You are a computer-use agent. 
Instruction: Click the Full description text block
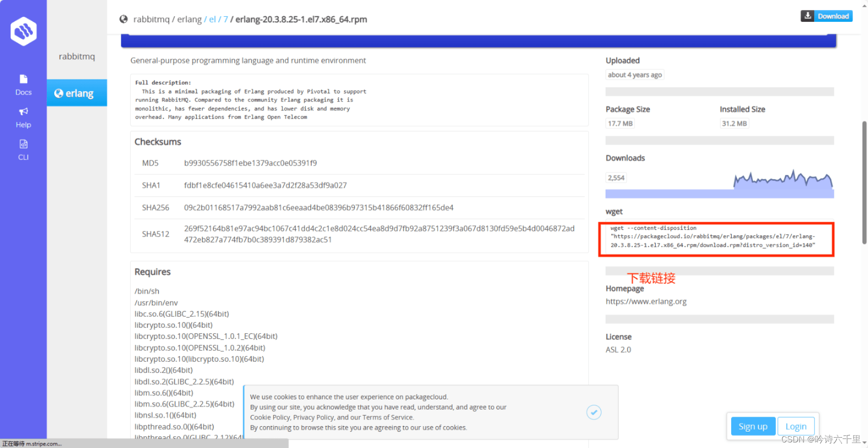pyautogui.click(x=359, y=100)
